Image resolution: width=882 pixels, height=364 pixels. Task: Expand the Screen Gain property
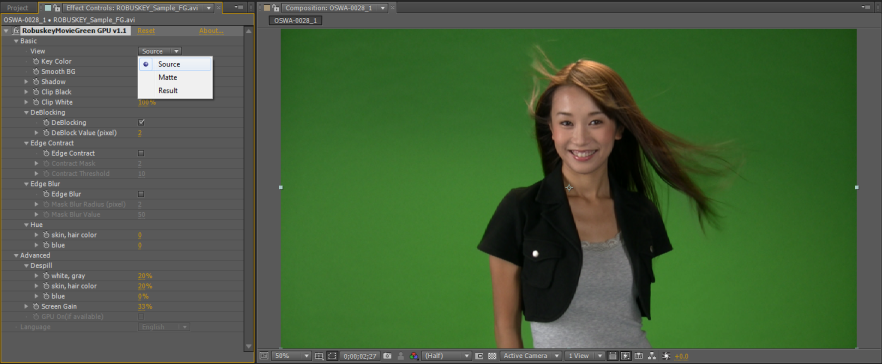click(x=26, y=307)
